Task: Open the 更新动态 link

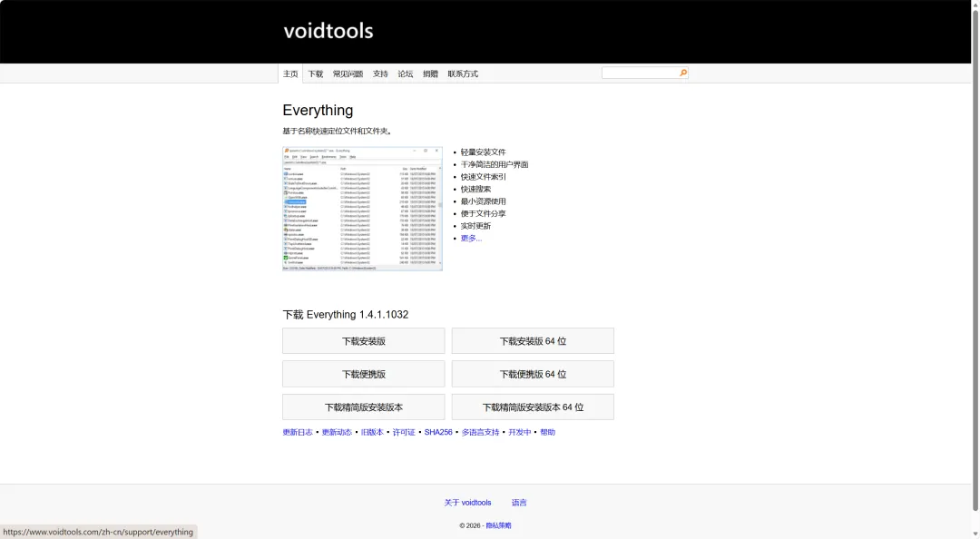Action: tap(337, 432)
